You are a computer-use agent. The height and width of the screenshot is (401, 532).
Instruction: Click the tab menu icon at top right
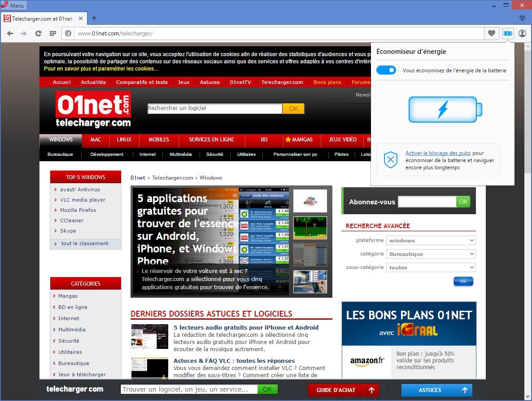522,18
